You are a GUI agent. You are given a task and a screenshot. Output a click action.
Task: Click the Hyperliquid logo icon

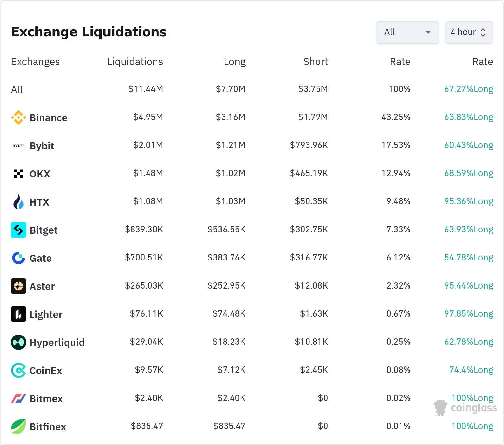coord(19,342)
